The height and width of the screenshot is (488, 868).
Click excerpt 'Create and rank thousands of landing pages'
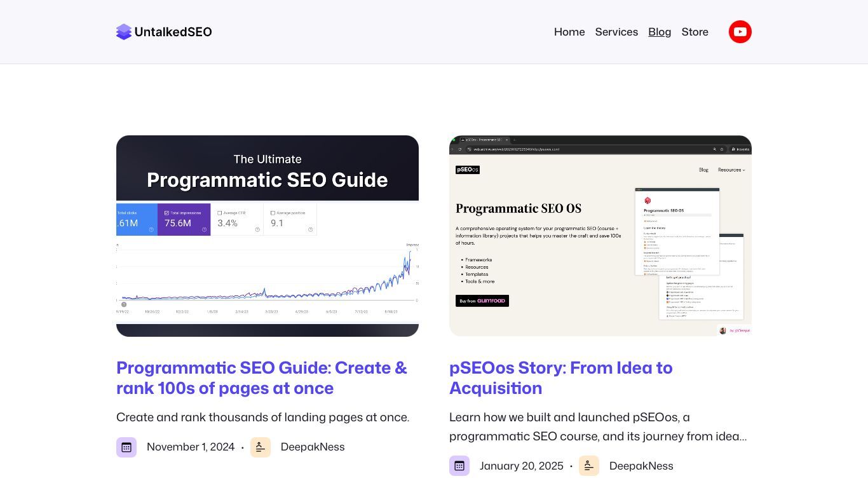(x=263, y=417)
